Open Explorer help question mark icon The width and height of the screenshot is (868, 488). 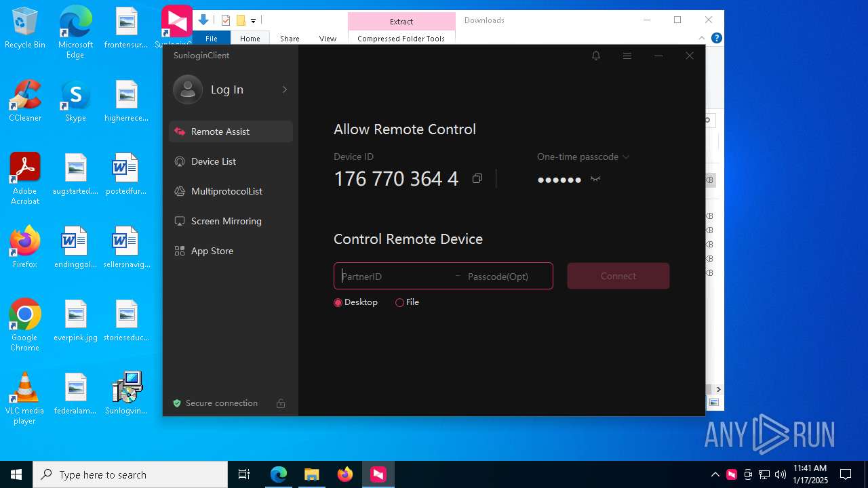(x=716, y=38)
